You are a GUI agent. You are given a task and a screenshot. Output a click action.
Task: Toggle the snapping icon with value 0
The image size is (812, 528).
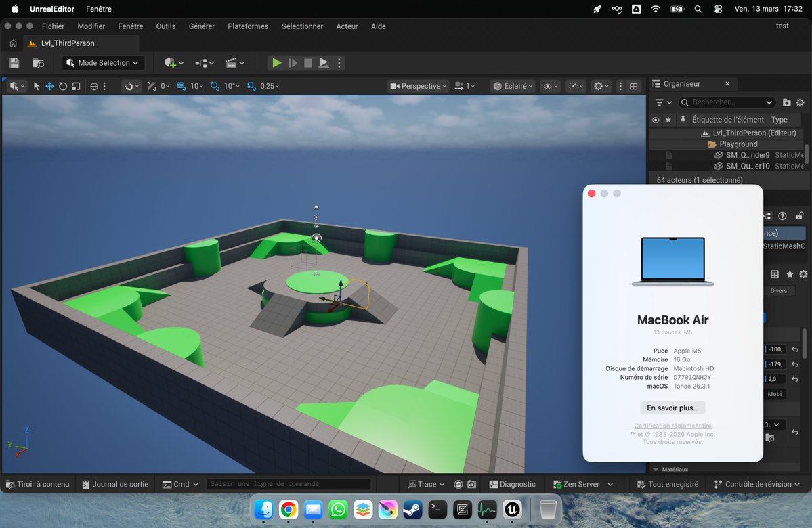click(151, 86)
